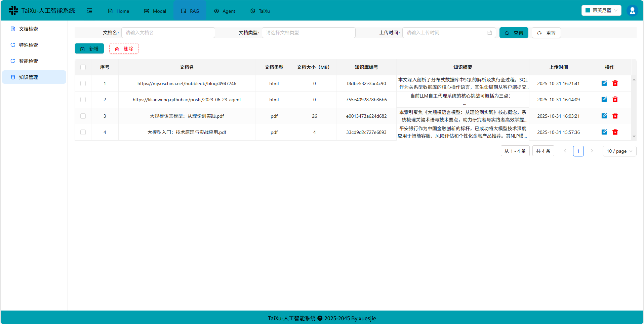Open the Home menu tab
Image resolution: width=644 pixels, height=324 pixels.
[x=119, y=11]
